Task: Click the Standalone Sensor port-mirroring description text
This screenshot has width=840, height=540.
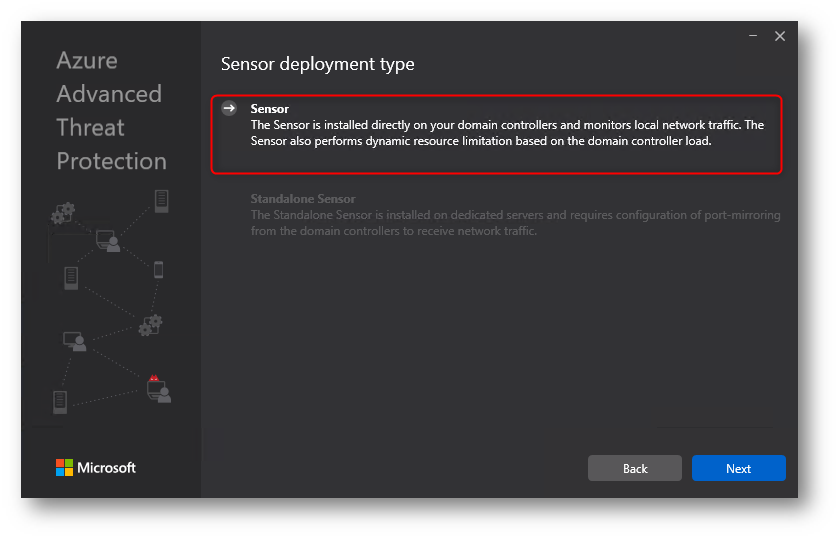Action: tap(515, 223)
